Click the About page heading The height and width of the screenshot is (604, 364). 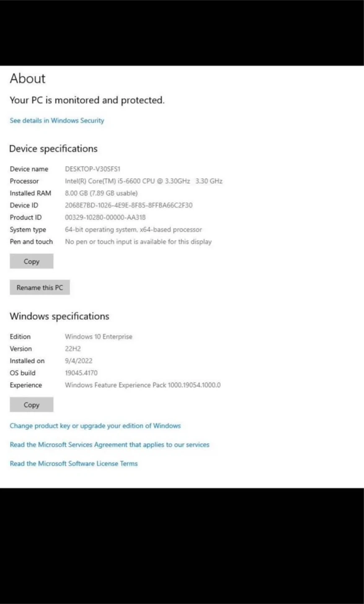[x=28, y=78]
